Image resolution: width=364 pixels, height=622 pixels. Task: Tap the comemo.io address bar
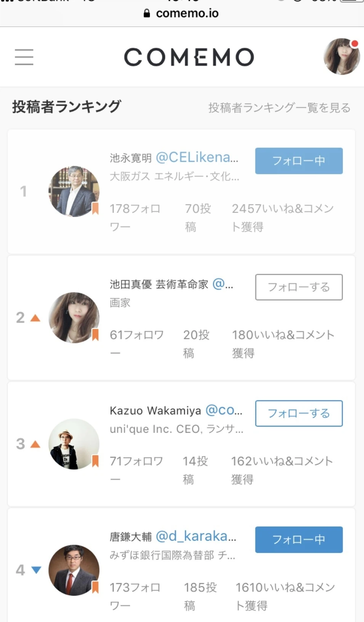click(x=187, y=13)
